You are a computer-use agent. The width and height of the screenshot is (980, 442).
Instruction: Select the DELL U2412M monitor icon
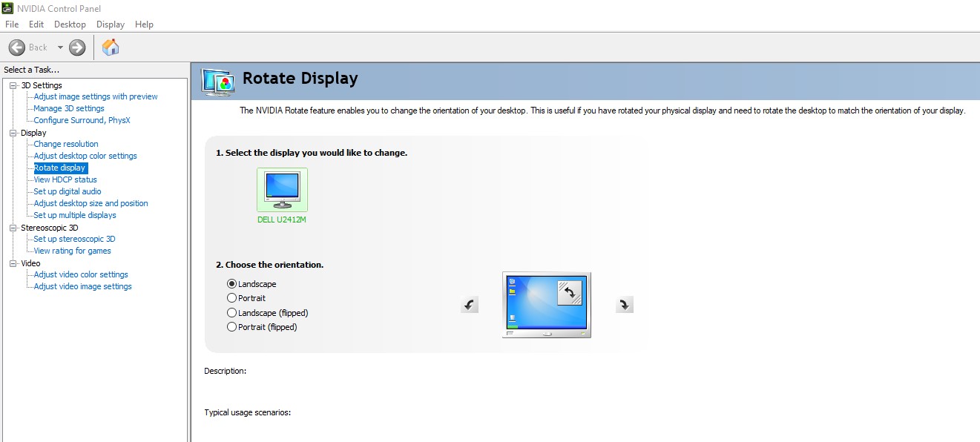tap(282, 190)
